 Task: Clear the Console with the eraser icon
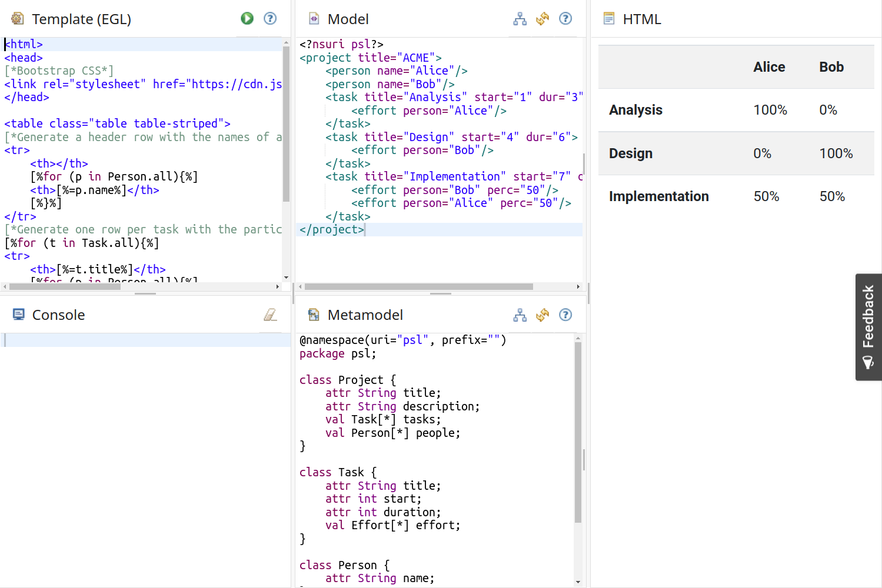tap(270, 315)
